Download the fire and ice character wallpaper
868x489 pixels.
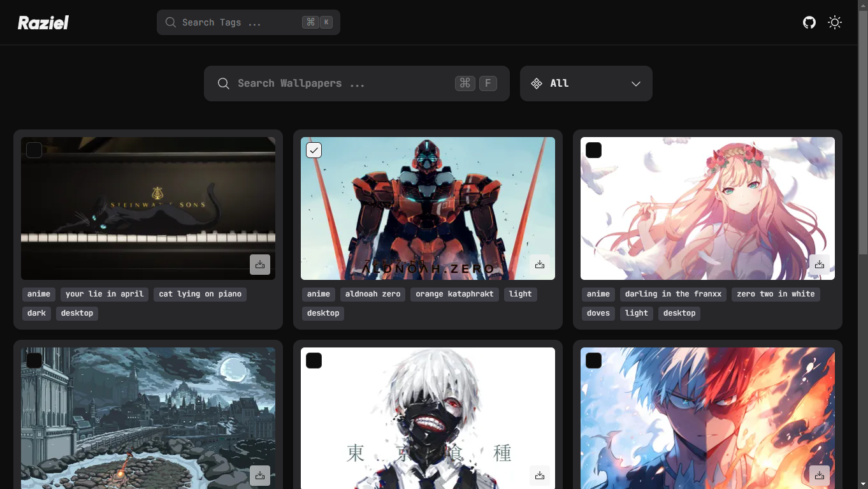click(820, 475)
